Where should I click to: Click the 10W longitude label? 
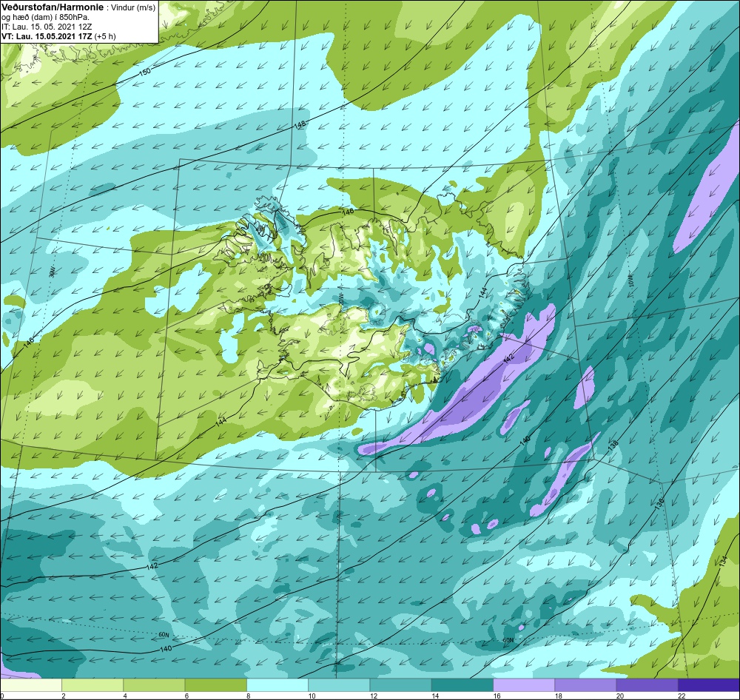[631, 281]
